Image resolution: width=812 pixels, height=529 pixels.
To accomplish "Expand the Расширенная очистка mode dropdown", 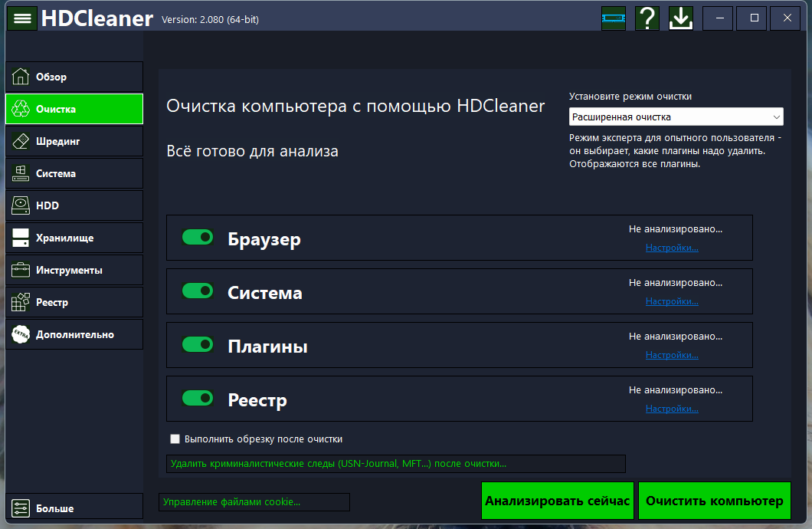I will [x=676, y=117].
